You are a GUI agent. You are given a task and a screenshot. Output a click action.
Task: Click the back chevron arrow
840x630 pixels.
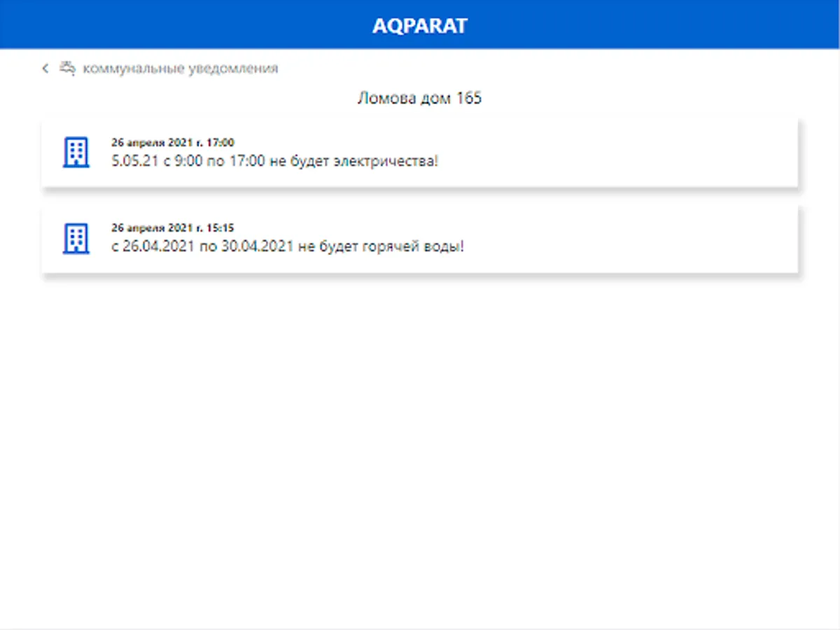click(x=45, y=69)
